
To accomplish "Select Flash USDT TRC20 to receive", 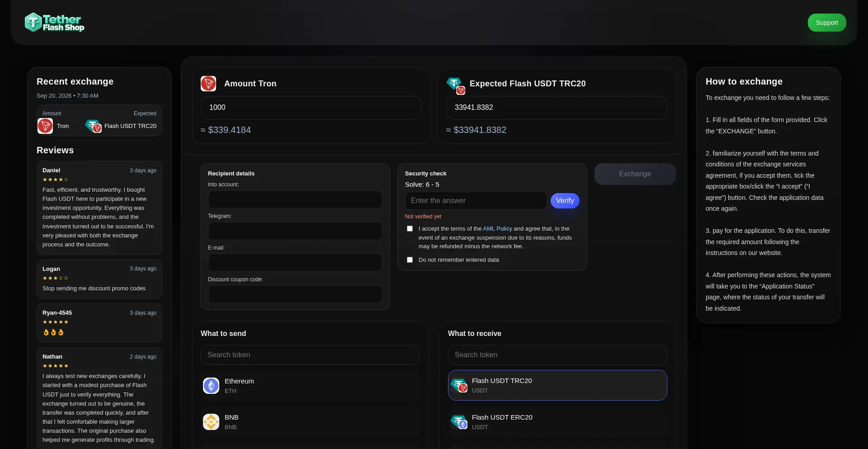I will [557, 385].
